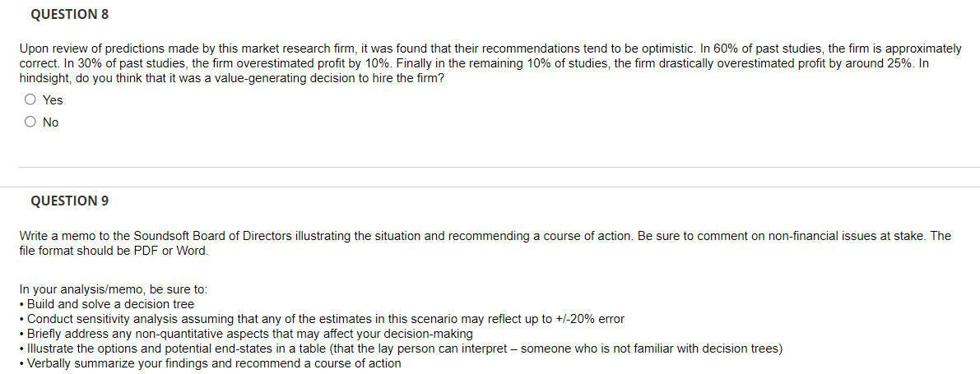The image size is (980, 374).
Task: Click the 'Conduct sensitivity analysis' bullet
Action: (x=322, y=320)
